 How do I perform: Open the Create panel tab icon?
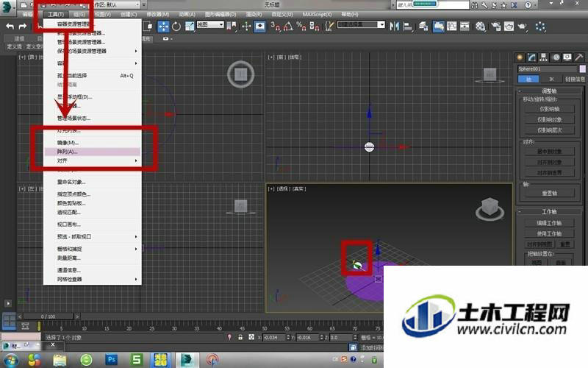(x=520, y=57)
